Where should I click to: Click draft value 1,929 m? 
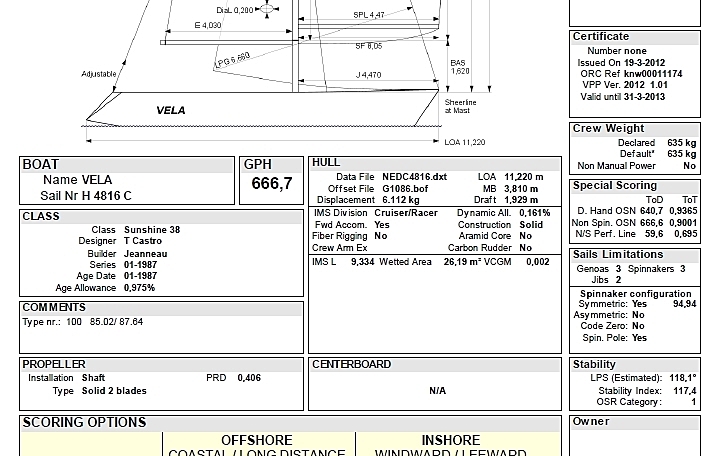click(521, 200)
